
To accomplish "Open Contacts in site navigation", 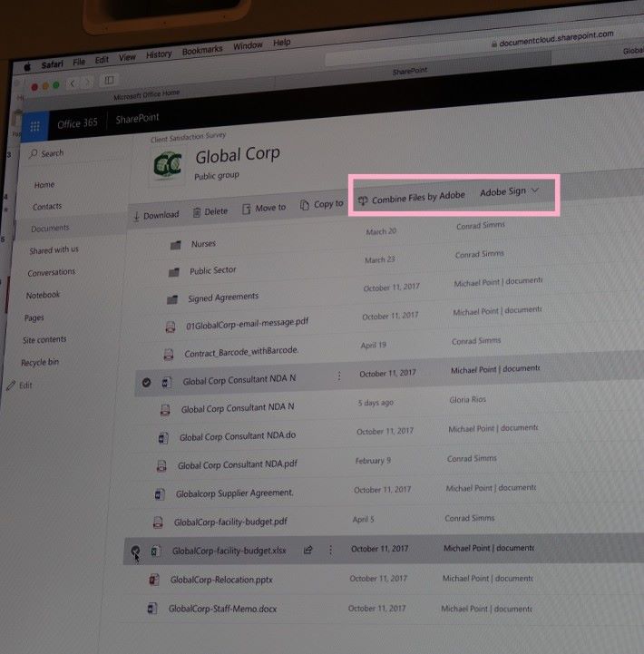I will [47, 206].
